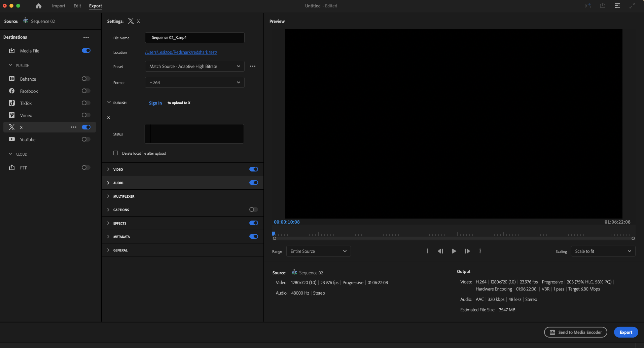The image size is (644, 348).
Task: Open the X destination ellipsis options
Action: coord(74,127)
